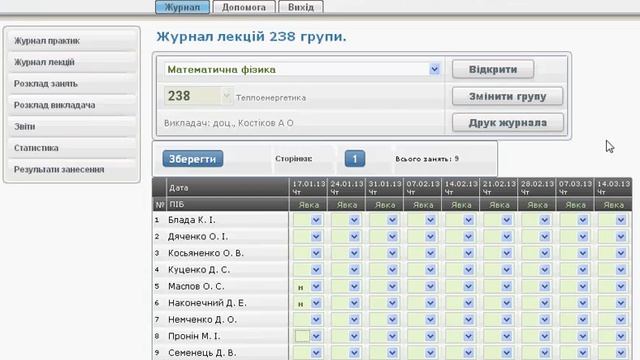
Task: Open attendance dropdown for Наконечний Д. Е. on 17.01.13
Action: 316,303
